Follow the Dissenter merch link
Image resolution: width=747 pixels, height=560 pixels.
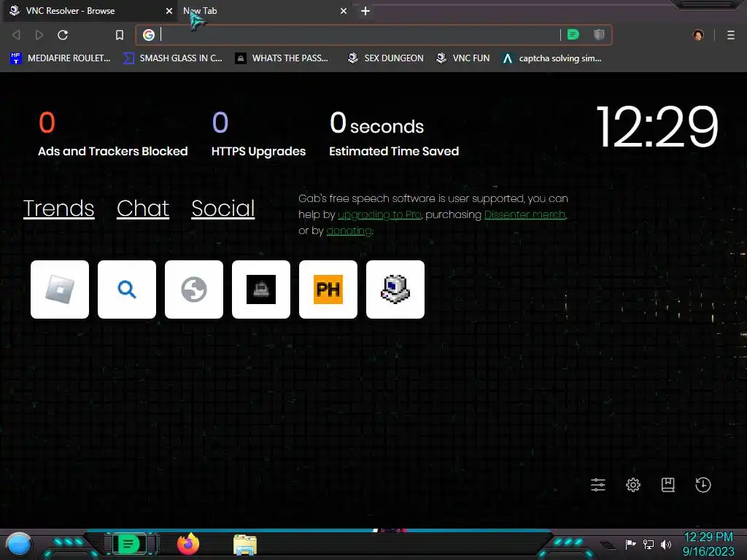(x=525, y=215)
